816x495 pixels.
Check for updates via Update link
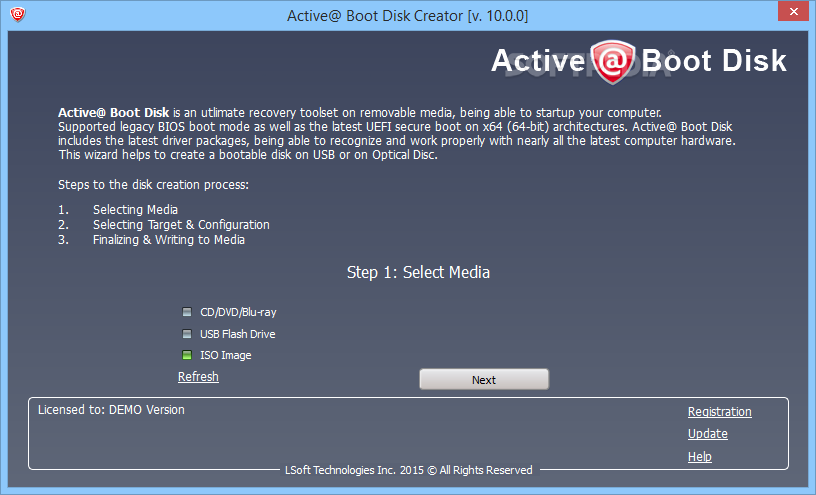(708, 434)
